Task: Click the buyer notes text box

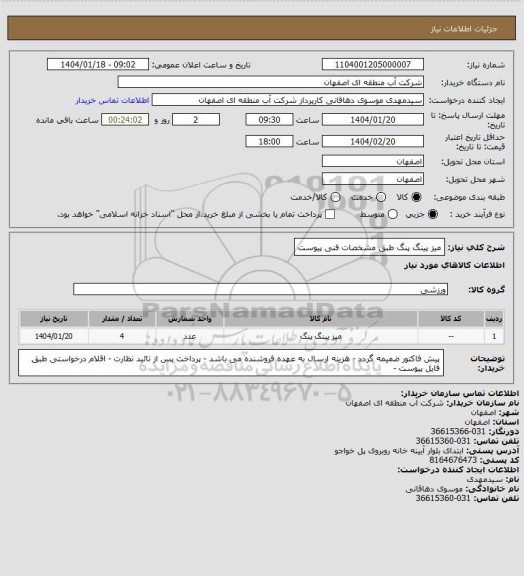Action: point(231,363)
